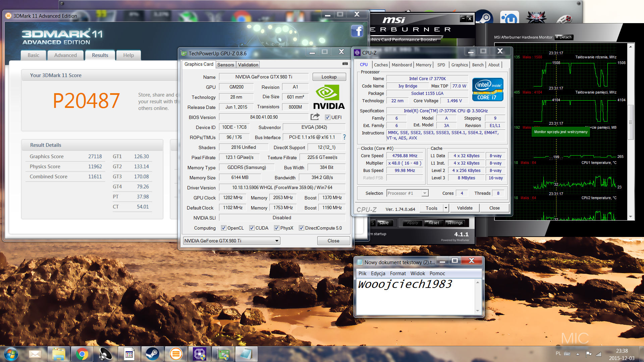Click Afterburner Reset button
The image size is (644, 362).
click(x=434, y=223)
